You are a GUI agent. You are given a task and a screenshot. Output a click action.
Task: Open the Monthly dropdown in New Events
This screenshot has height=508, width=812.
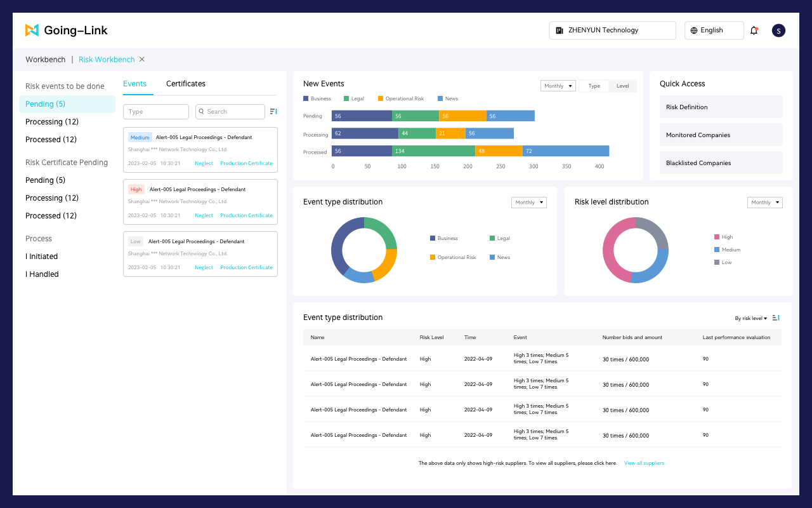(558, 86)
